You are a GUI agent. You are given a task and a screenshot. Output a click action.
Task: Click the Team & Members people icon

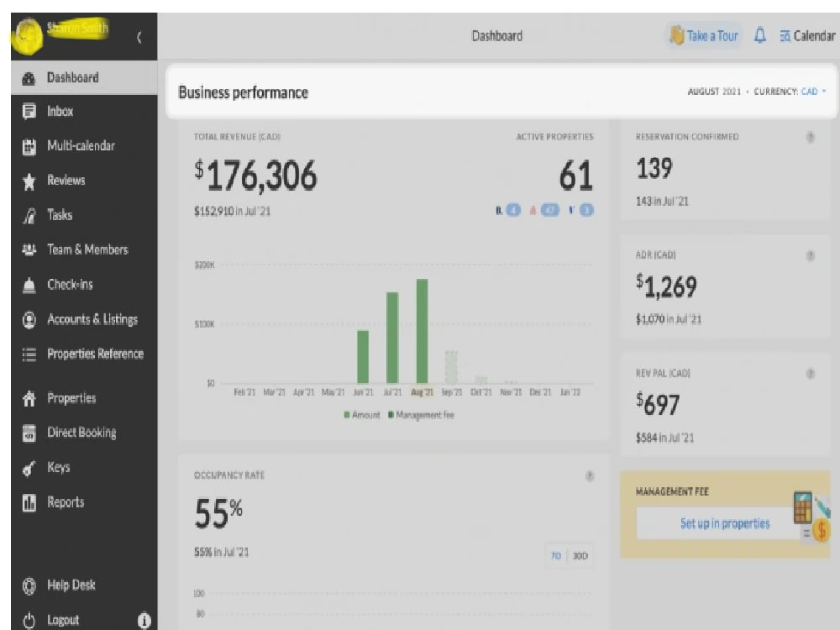click(x=29, y=249)
